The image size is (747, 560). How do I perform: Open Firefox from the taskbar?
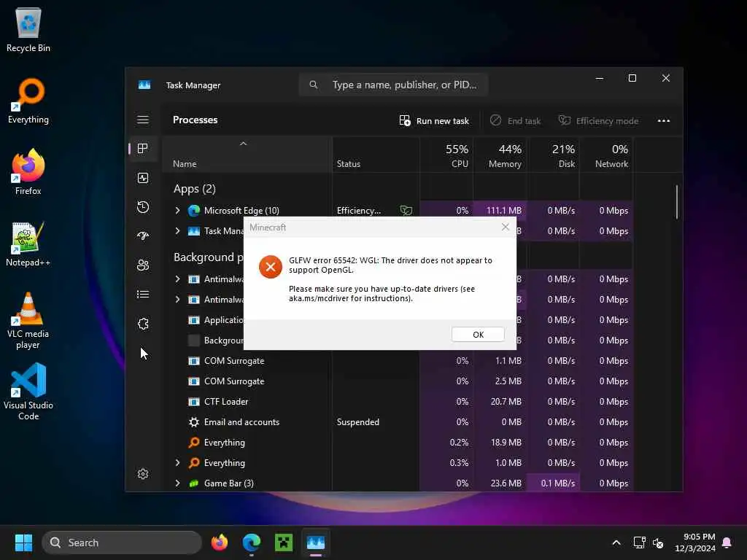(x=219, y=542)
